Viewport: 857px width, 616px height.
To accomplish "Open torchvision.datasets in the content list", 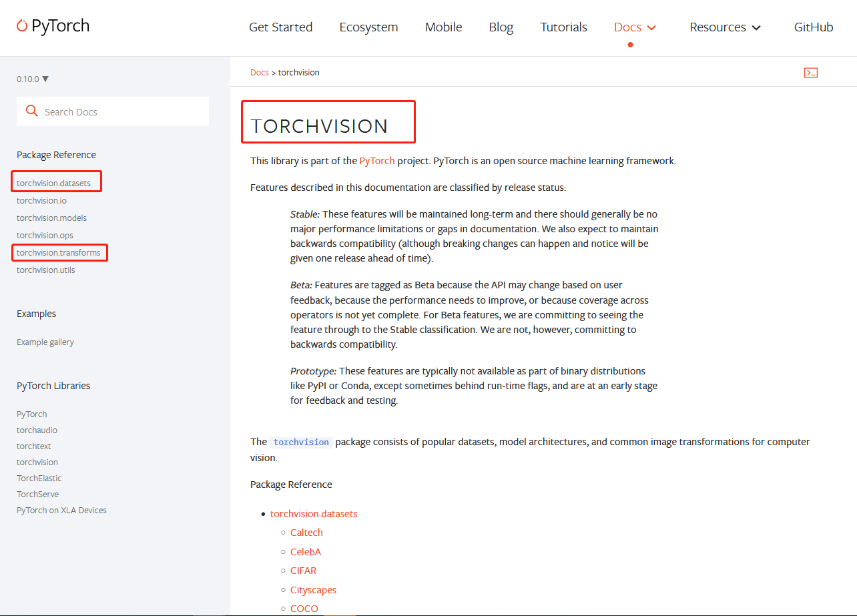I will pyautogui.click(x=314, y=514).
